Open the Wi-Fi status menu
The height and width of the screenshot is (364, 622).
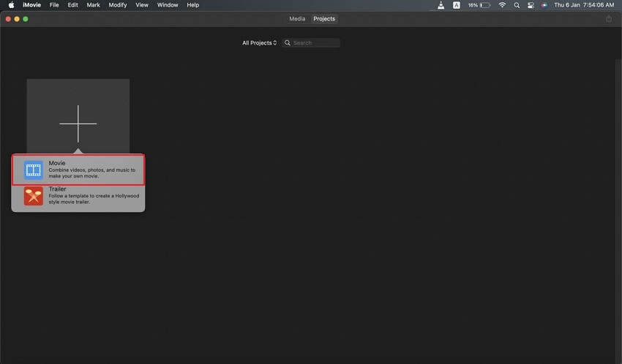pos(502,5)
